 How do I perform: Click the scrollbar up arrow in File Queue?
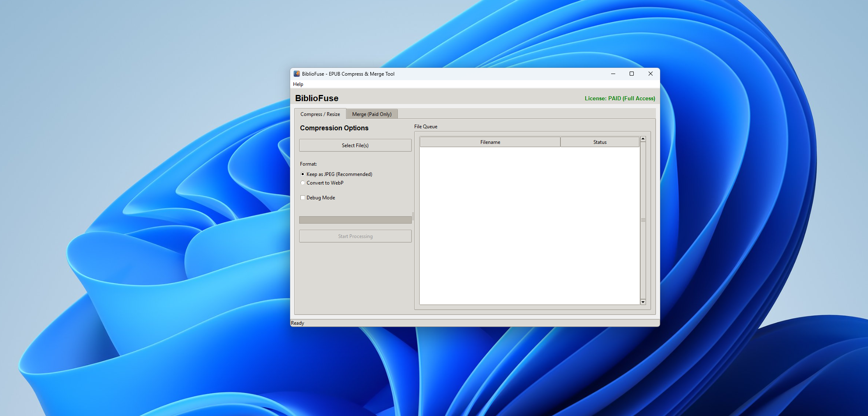coord(642,139)
